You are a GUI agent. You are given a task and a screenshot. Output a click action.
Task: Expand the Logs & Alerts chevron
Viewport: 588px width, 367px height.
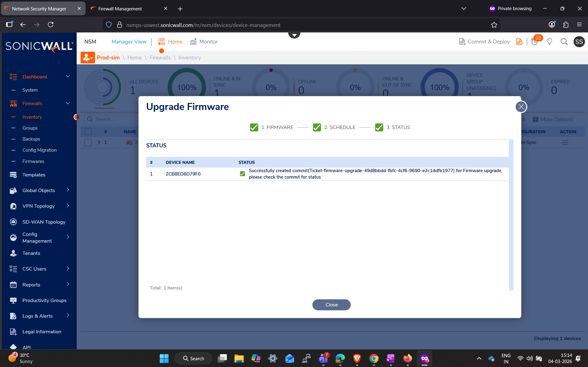pos(68,316)
